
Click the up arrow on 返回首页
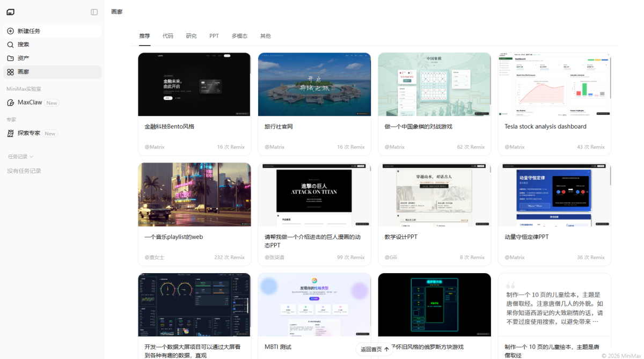[x=386, y=349]
